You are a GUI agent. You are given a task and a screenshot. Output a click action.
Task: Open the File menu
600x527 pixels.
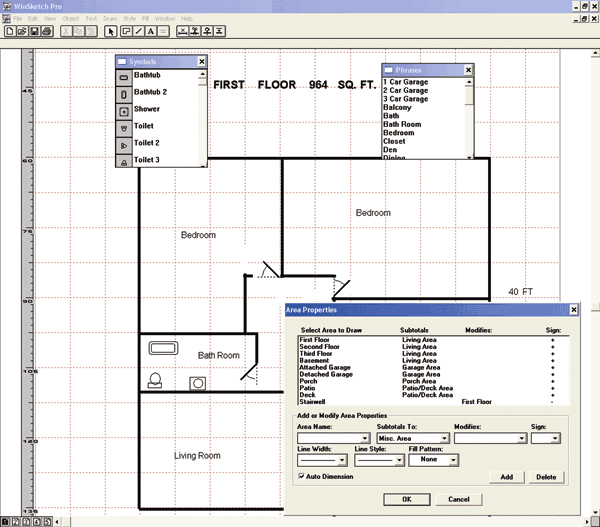click(18, 18)
